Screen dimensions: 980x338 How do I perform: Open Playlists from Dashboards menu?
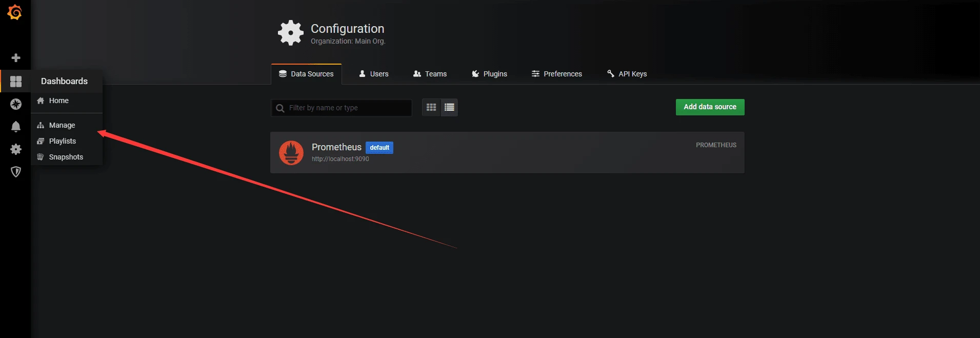click(62, 141)
